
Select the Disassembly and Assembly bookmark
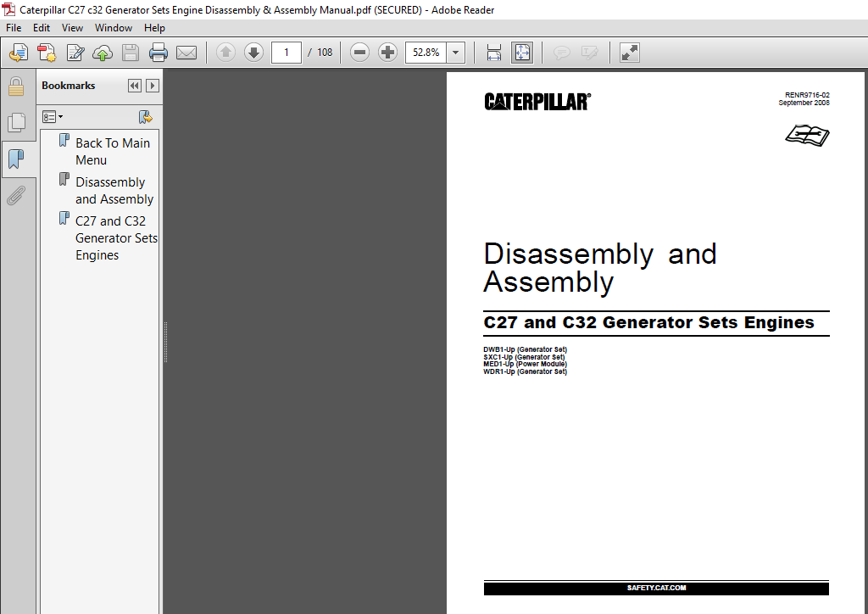coord(114,191)
